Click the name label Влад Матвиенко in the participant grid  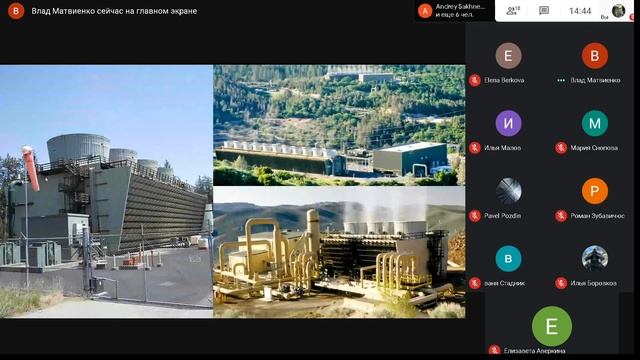point(596,80)
